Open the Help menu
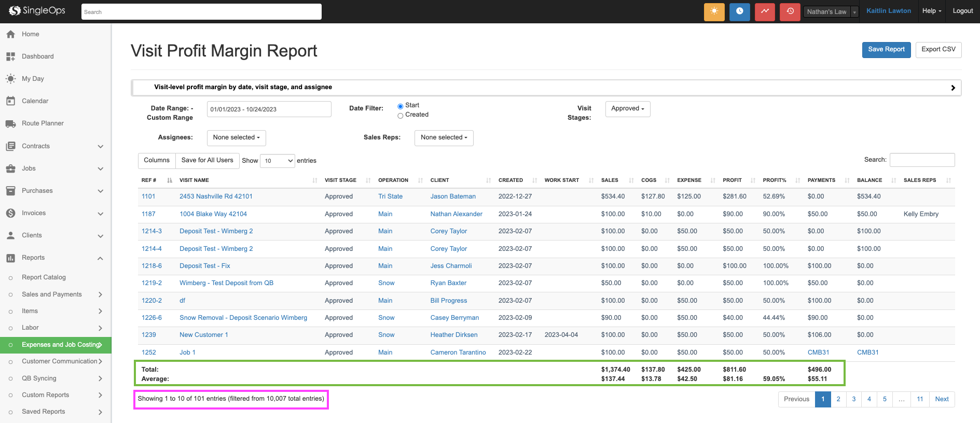Screen dimensions: 980x423 click(931, 11)
